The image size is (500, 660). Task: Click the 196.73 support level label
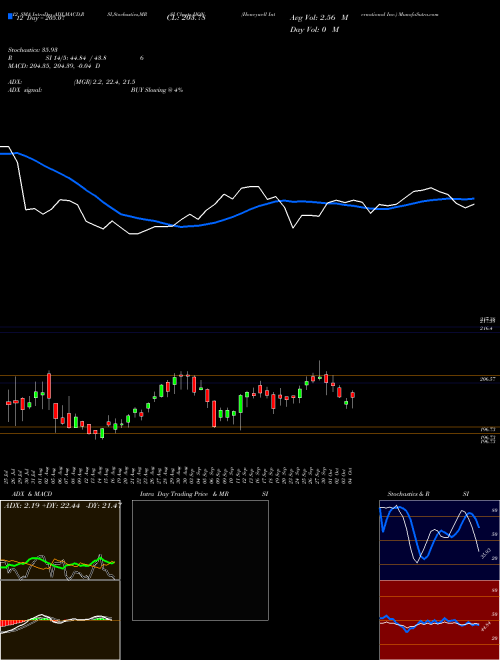coord(487,429)
